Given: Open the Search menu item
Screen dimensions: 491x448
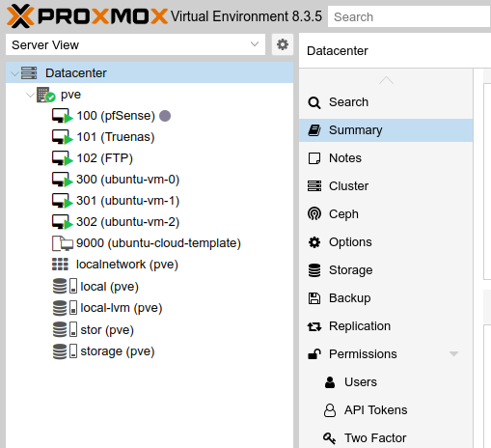Looking at the screenshot, I should point(386,102).
